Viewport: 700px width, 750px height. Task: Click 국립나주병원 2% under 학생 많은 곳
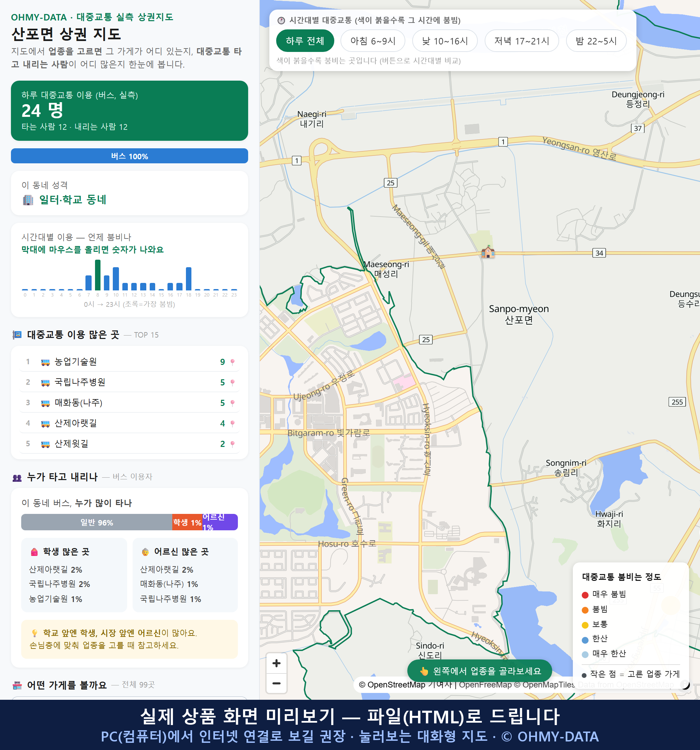click(59, 584)
